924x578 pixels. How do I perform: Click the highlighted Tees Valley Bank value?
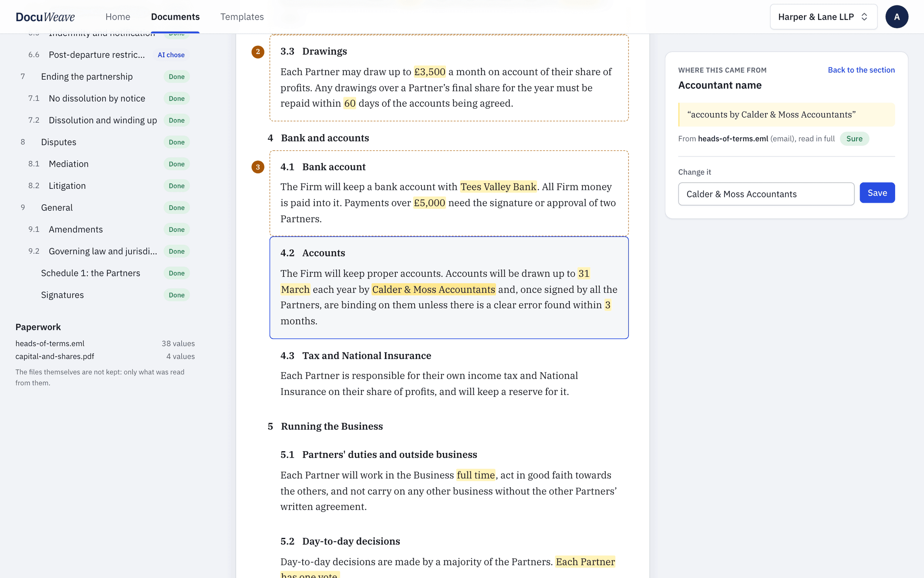(x=498, y=187)
